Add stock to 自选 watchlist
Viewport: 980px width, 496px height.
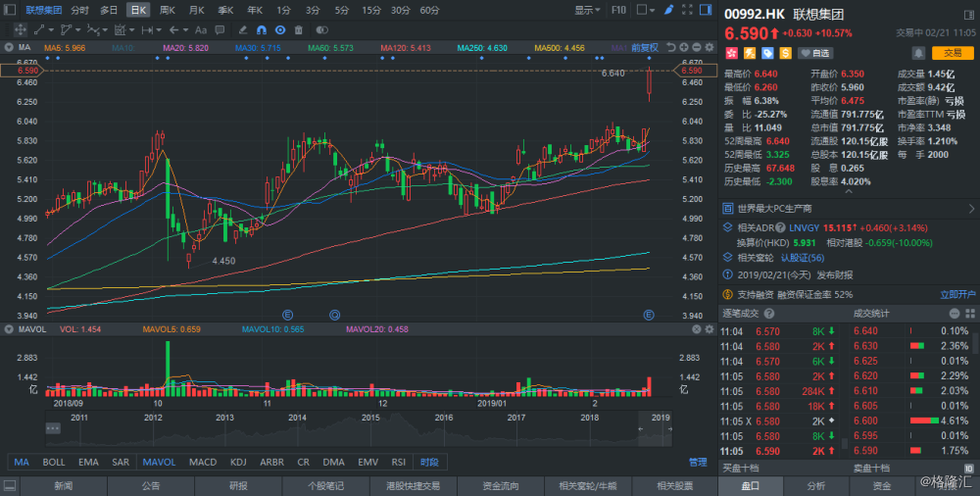(815, 53)
